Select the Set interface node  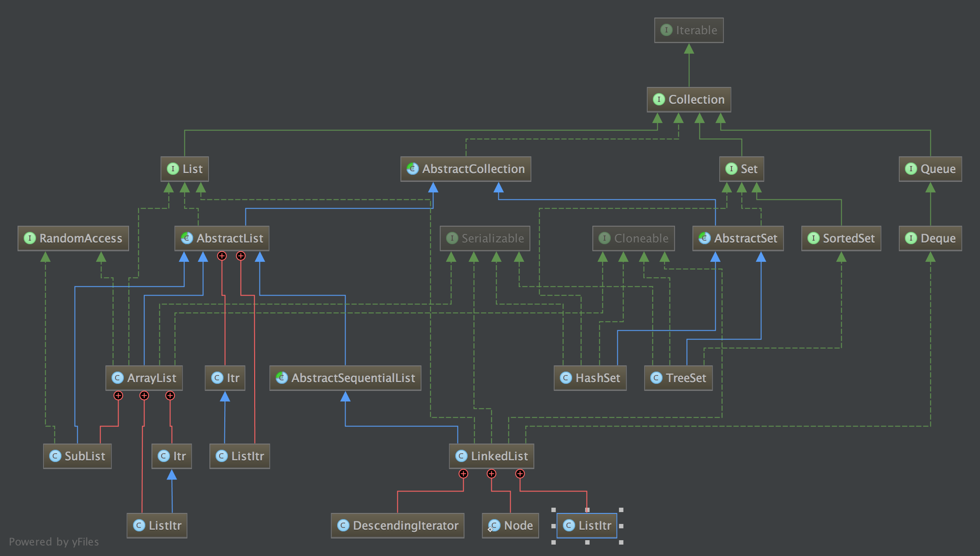(742, 169)
